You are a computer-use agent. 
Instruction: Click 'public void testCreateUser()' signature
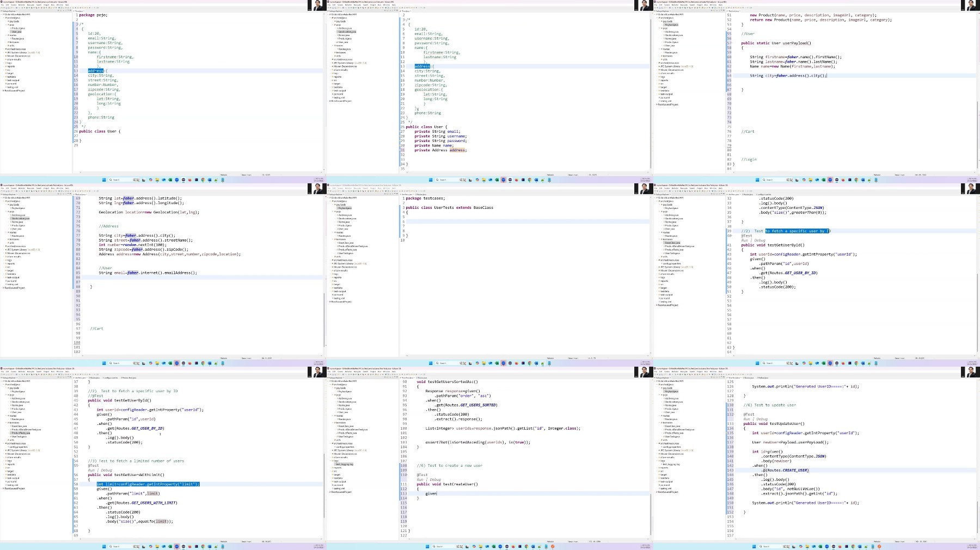[447, 484]
